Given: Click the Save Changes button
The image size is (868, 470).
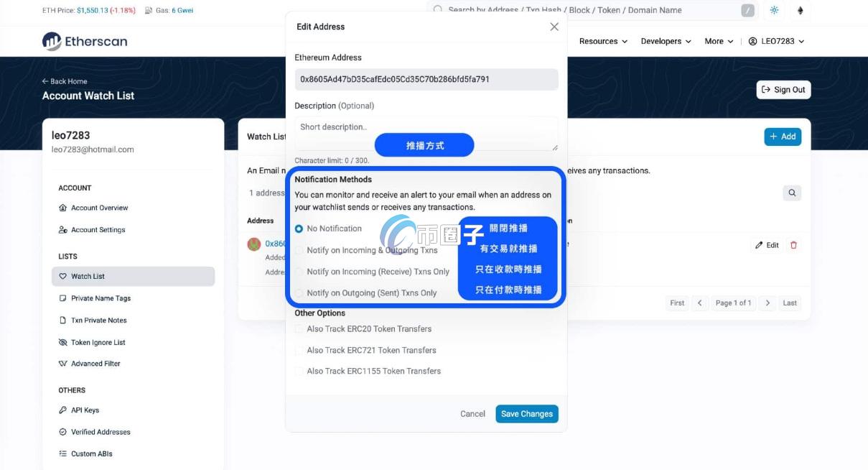Looking at the screenshot, I should click(527, 413).
